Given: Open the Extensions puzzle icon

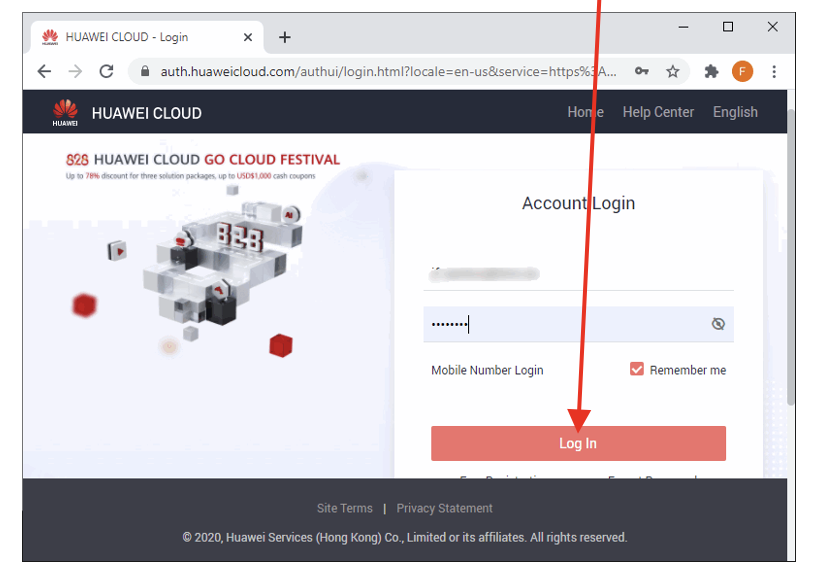Looking at the screenshot, I should (711, 72).
